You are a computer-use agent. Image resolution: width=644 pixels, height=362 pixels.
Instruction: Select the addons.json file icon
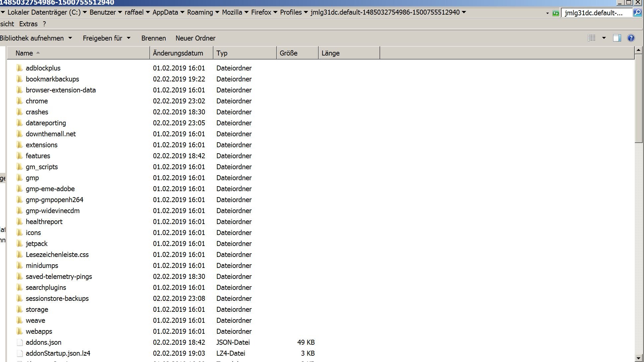[x=20, y=342]
